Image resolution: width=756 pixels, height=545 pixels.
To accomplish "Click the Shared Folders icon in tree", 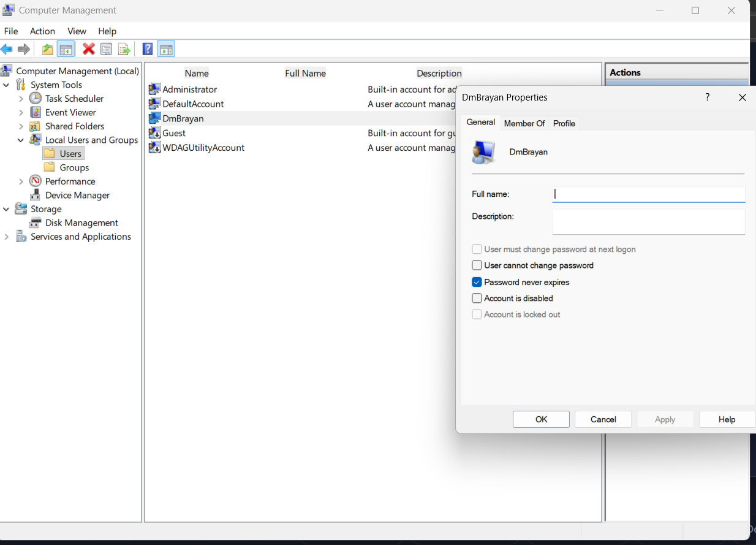I will click(36, 126).
